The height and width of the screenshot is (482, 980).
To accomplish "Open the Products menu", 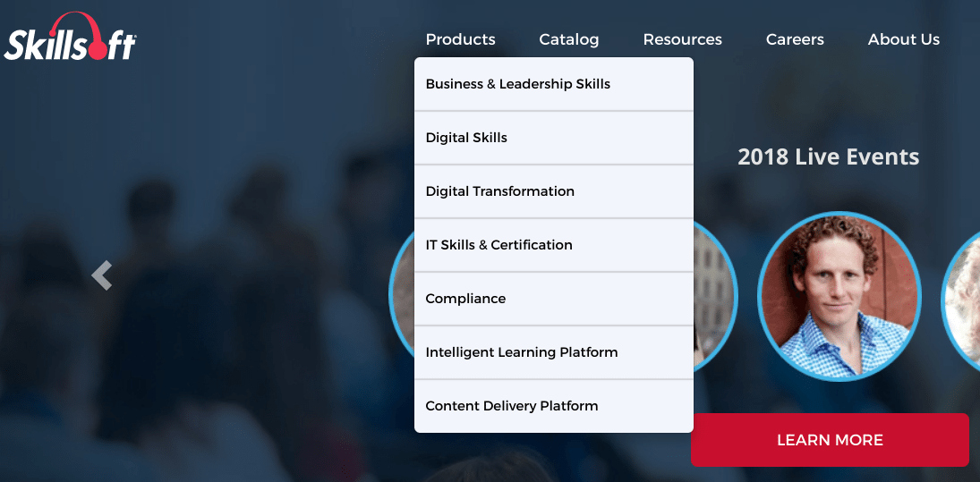I will click(x=461, y=39).
